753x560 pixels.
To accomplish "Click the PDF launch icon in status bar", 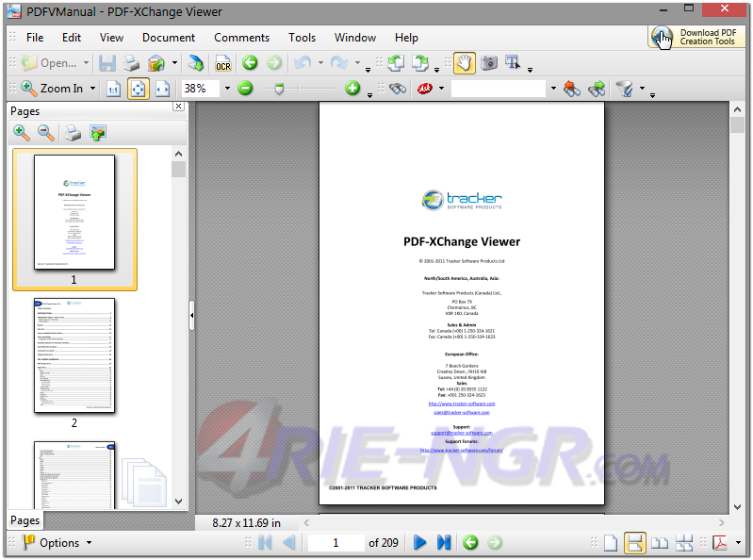I will pyautogui.click(x=720, y=543).
